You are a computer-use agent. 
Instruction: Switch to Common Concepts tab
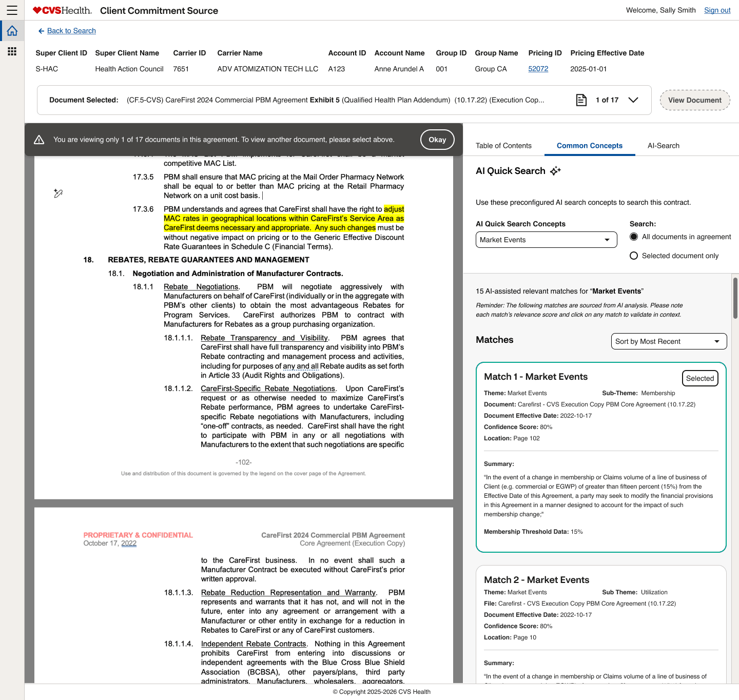(x=590, y=146)
